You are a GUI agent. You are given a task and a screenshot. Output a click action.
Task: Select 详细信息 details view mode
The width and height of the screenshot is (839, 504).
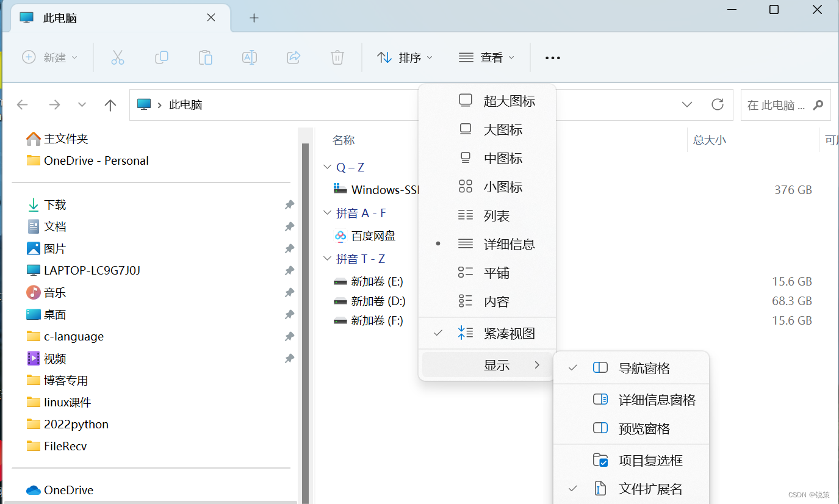click(487, 245)
